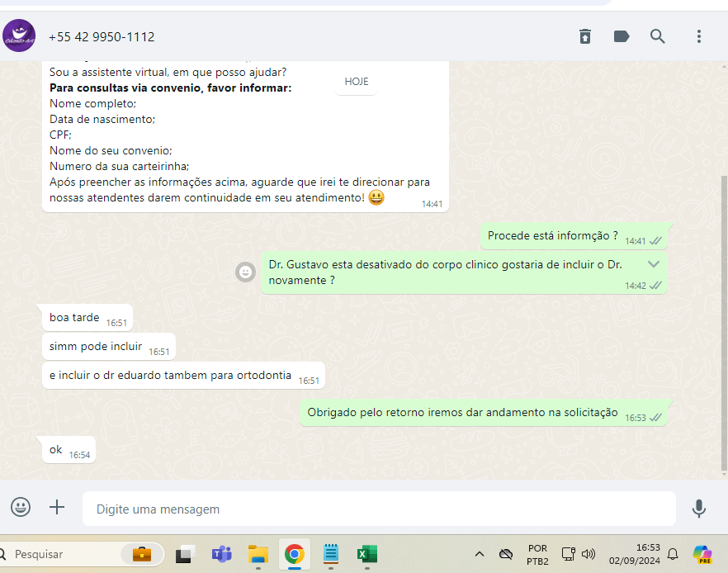Open Task View on the taskbar
The image size is (728, 573).
pyautogui.click(x=185, y=554)
